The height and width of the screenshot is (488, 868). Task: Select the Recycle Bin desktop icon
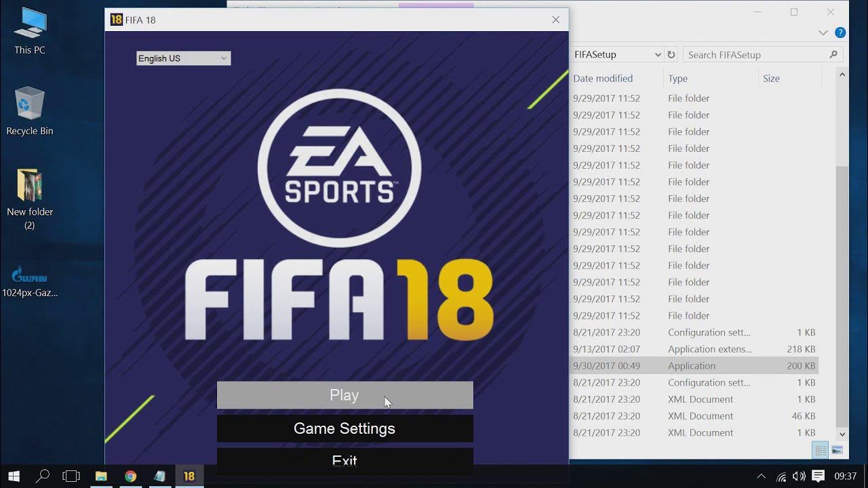tap(30, 111)
